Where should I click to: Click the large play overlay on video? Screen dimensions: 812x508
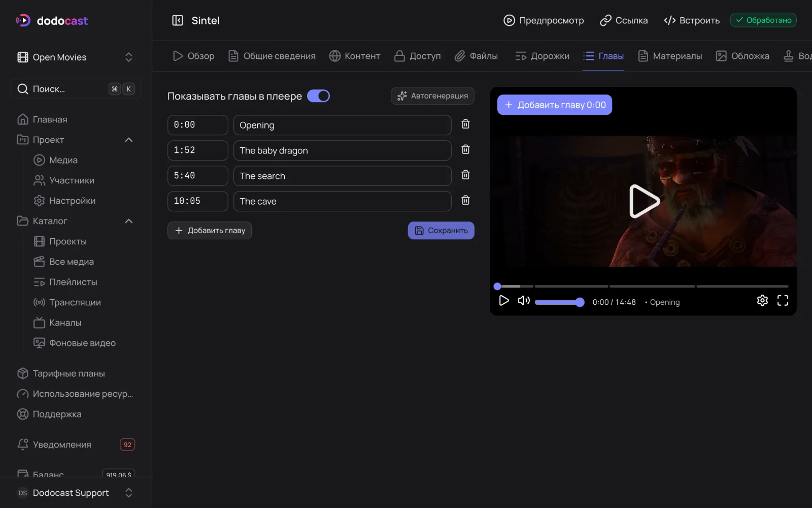[644, 201]
